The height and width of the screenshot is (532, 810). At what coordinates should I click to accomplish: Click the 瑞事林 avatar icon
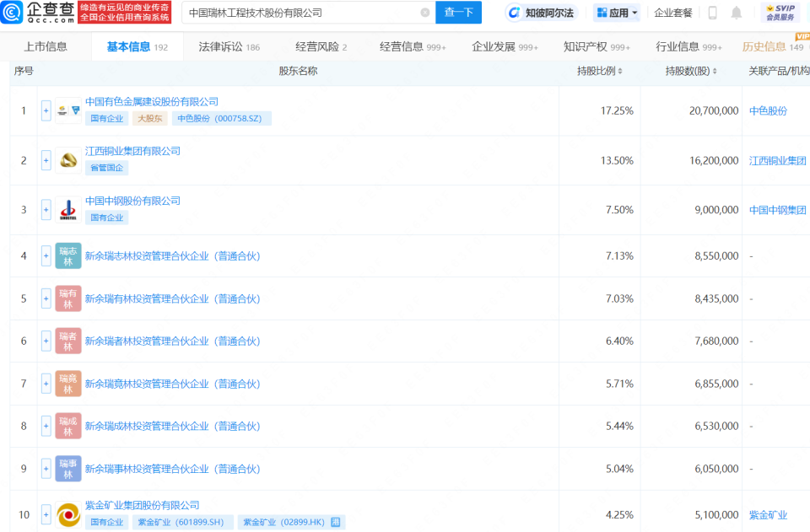pyautogui.click(x=68, y=469)
